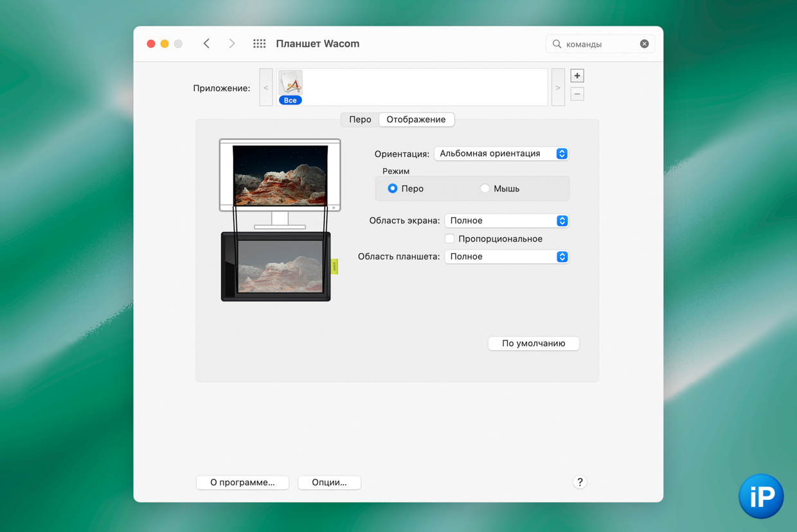Image resolution: width=797 pixels, height=532 pixels.
Task: Switch to the "Перо" tab
Action: click(x=360, y=120)
